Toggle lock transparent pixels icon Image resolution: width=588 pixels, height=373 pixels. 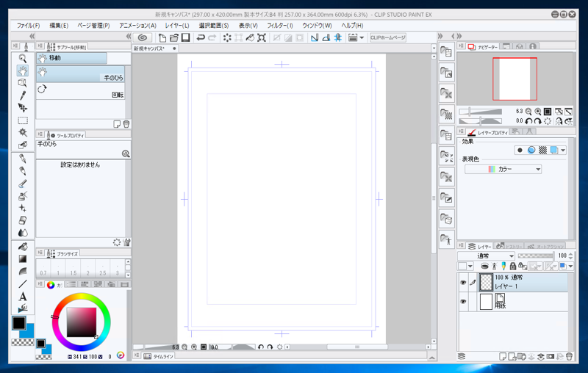(x=523, y=266)
